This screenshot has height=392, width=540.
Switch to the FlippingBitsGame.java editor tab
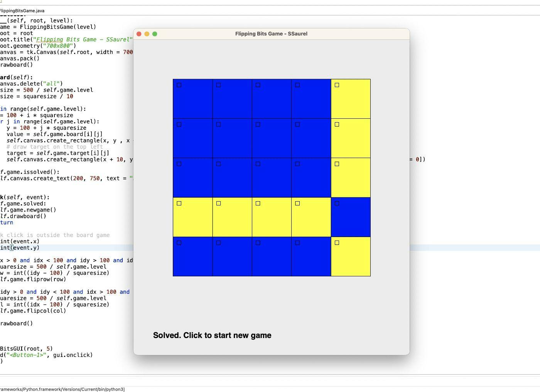pyautogui.click(x=22, y=11)
